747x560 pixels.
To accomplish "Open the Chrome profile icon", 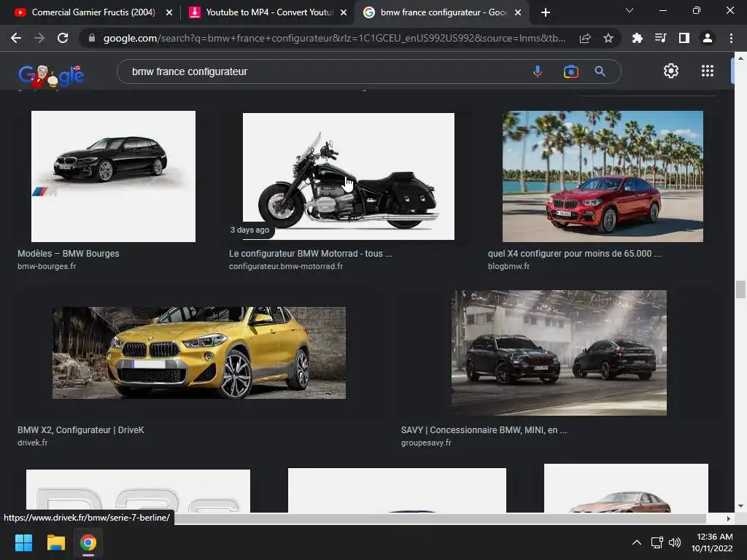I will tap(708, 38).
